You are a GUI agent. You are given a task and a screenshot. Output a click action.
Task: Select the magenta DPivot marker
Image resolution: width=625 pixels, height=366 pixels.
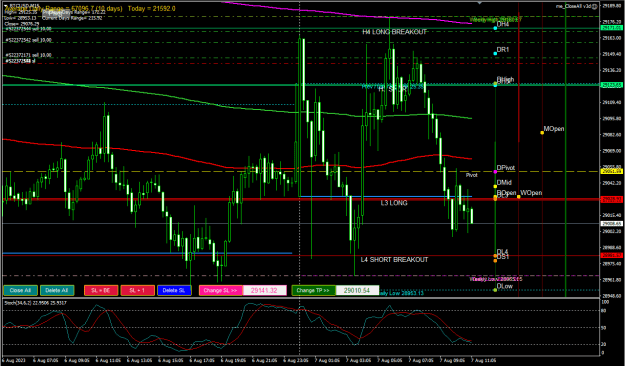(495, 172)
